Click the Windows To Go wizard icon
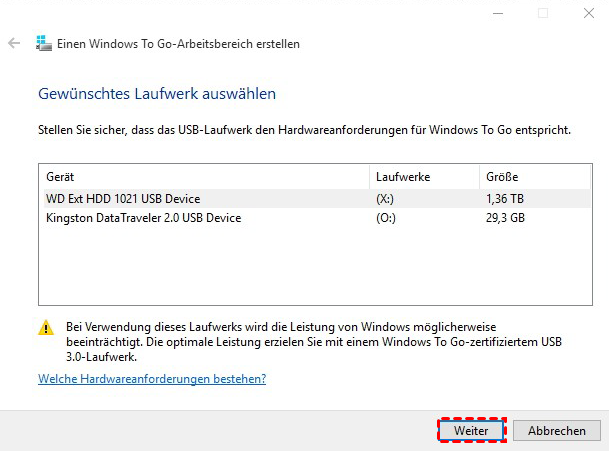This screenshot has width=609, height=451. click(44, 43)
